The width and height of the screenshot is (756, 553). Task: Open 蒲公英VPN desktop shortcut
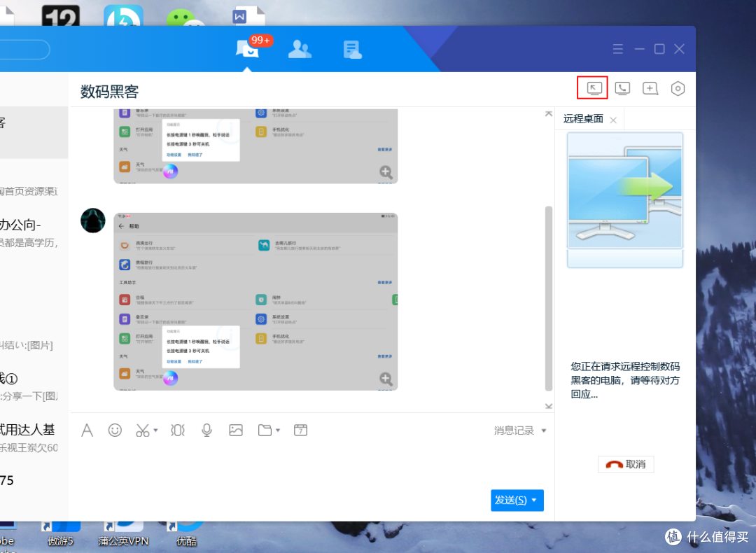tap(123, 533)
